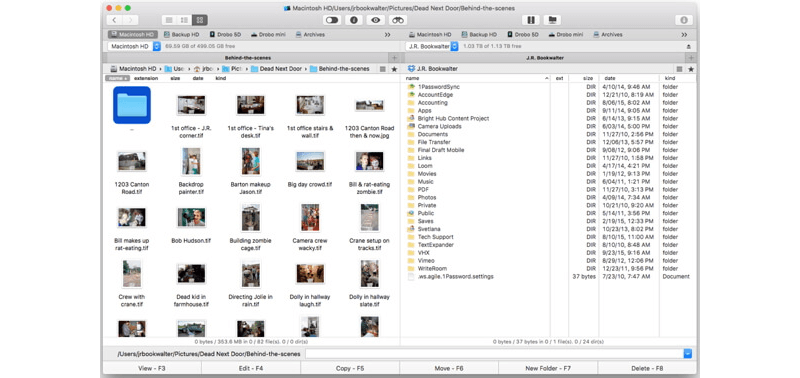Click the command line input field

494,354
